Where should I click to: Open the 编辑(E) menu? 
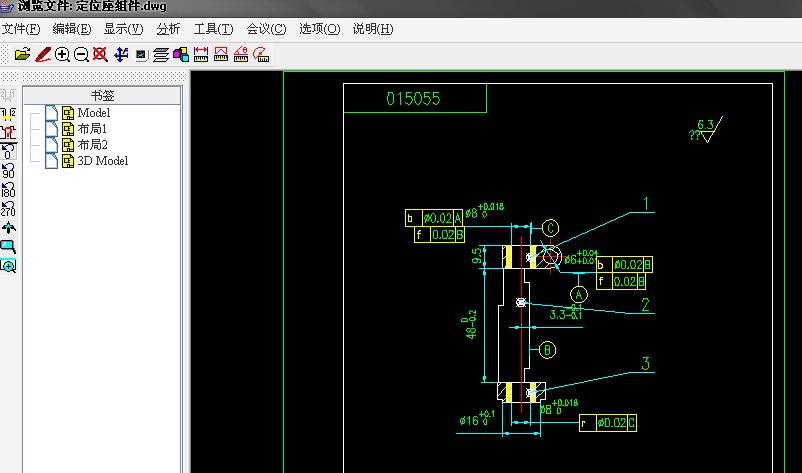click(72, 29)
